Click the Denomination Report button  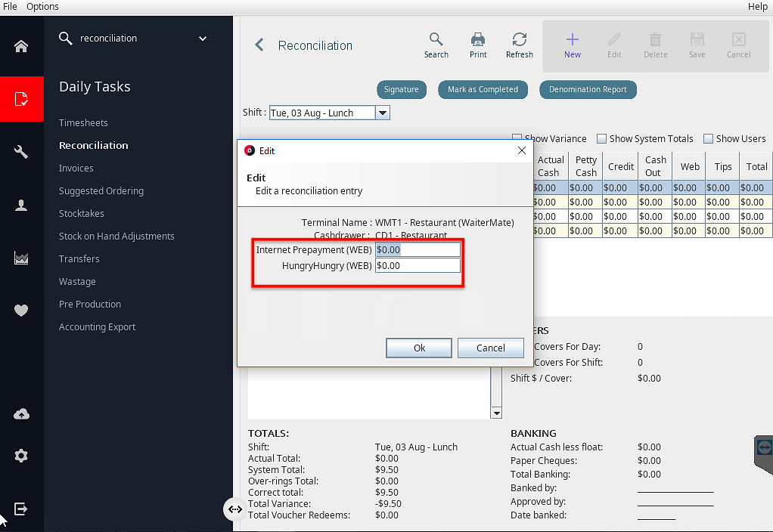(588, 90)
